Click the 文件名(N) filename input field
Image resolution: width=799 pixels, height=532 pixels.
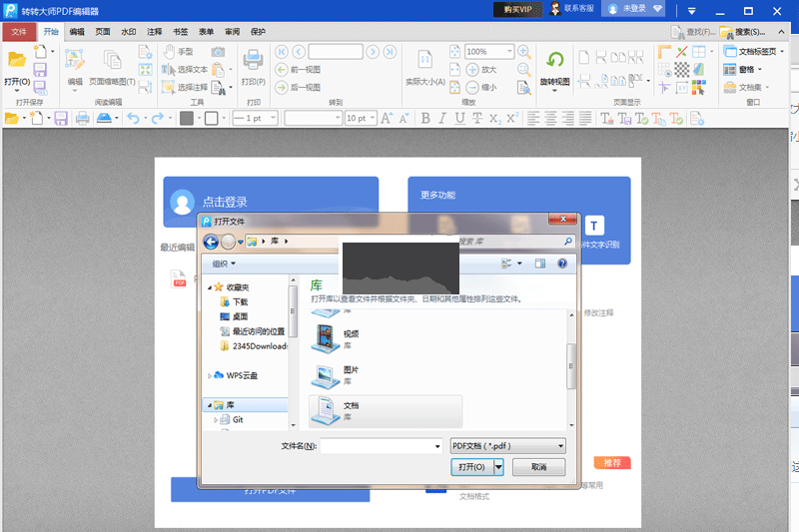(381, 446)
